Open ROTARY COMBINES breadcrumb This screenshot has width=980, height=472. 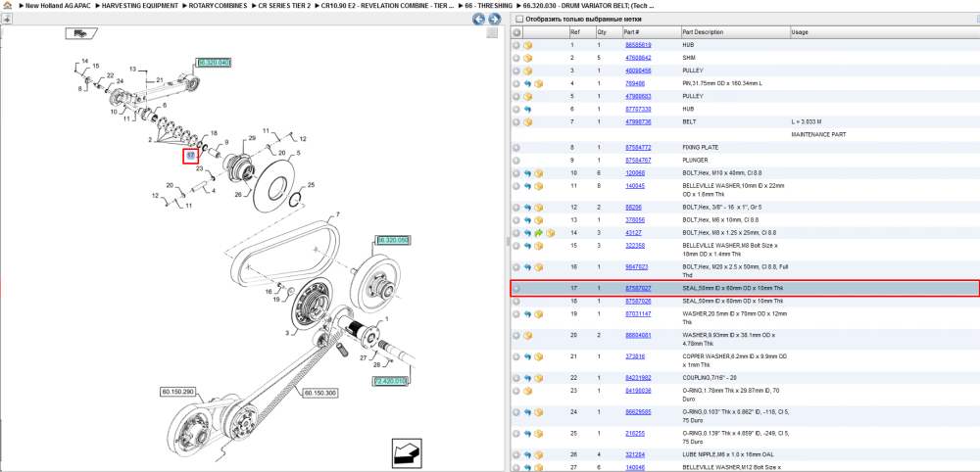218,5
